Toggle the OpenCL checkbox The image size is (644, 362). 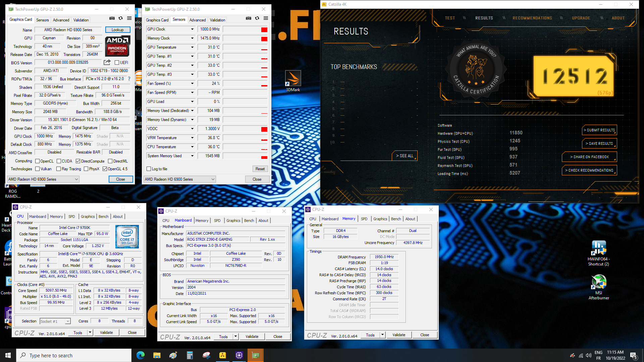pyautogui.click(x=38, y=161)
